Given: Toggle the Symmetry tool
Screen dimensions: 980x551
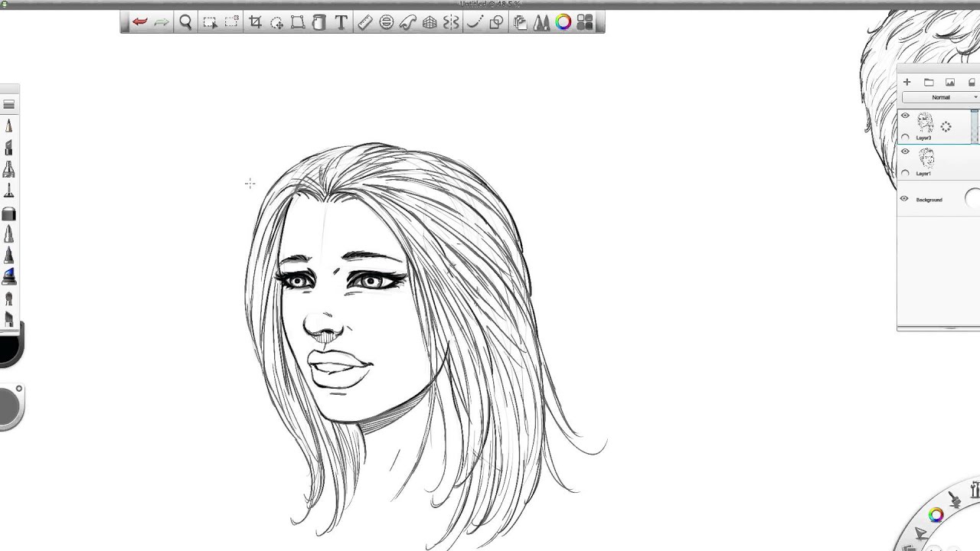Looking at the screenshot, I should [451, 22].
